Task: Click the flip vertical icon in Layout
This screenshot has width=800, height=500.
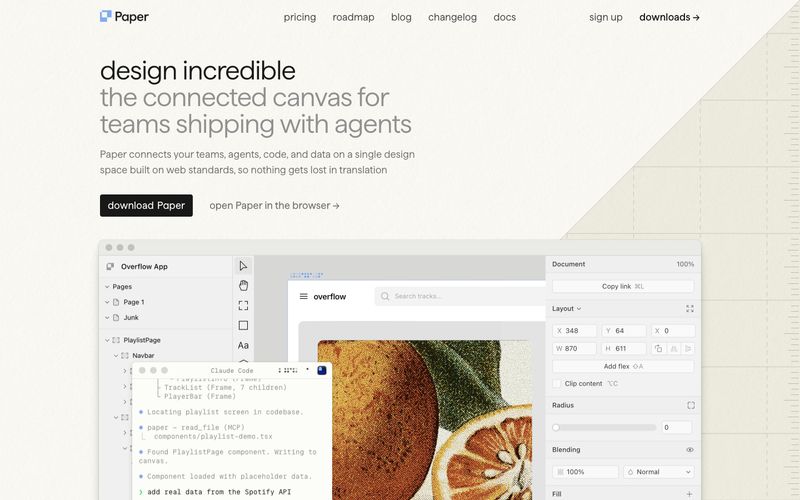Action: (x=688, y=348)
